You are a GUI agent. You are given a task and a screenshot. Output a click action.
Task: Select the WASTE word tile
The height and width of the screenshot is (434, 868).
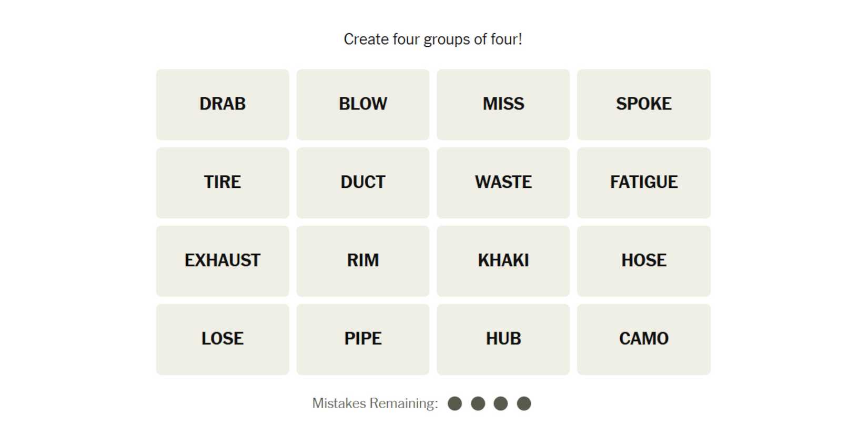pyautogui.click(x=503, y=183)
